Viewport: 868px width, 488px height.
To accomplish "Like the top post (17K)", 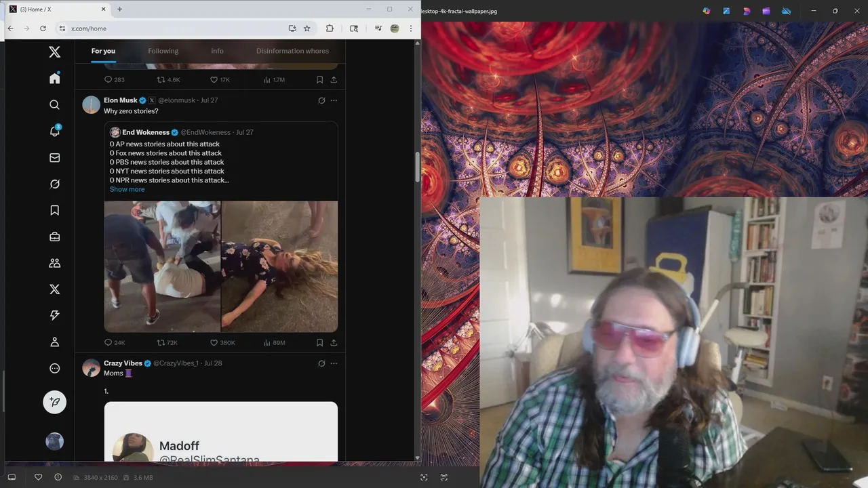I will 220,79.
